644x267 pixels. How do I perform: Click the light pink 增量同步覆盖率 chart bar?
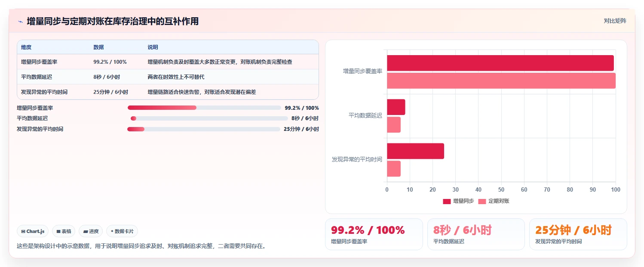click(501, 81)
